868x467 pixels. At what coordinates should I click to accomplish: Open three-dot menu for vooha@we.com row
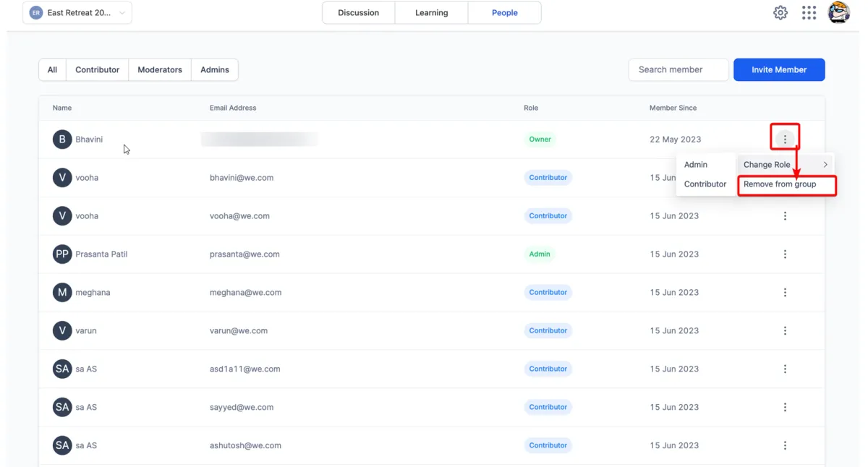click(785, 216)
